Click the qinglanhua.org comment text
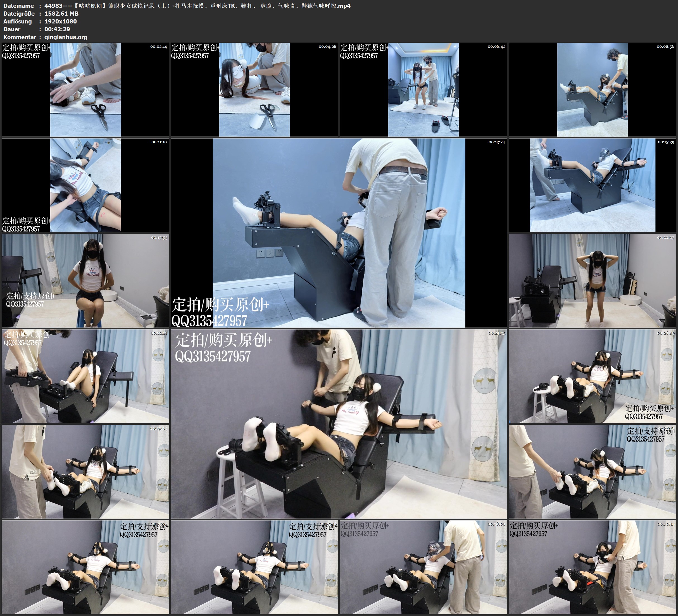This screenshot has height=616, width=678. [x=66, y=37]
